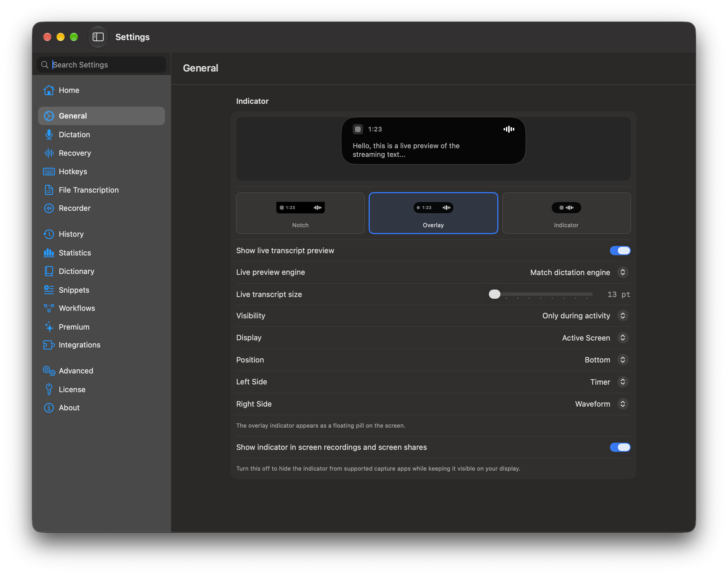Click the Search Settings field
Viewport: 728px width, 575px height.
(101, 65)
